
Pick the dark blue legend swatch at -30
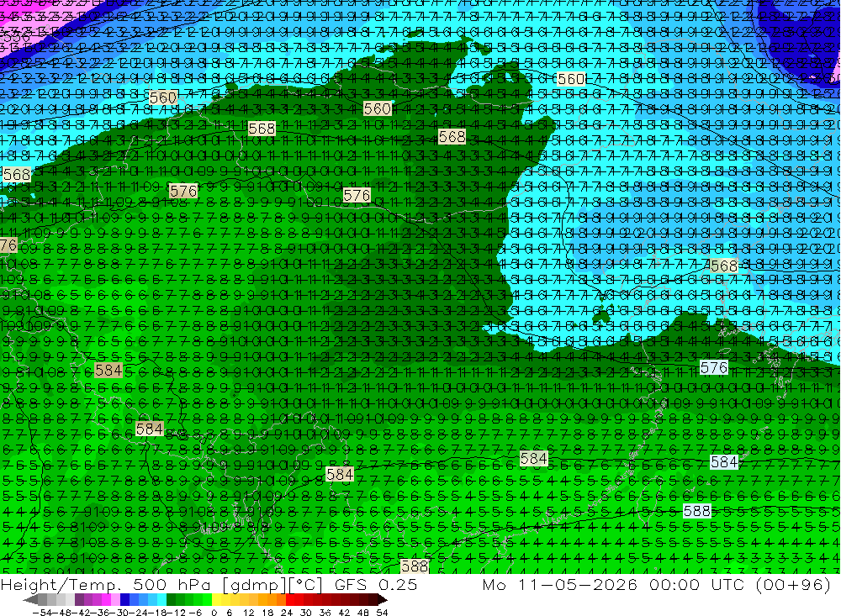tap(124, 600)
